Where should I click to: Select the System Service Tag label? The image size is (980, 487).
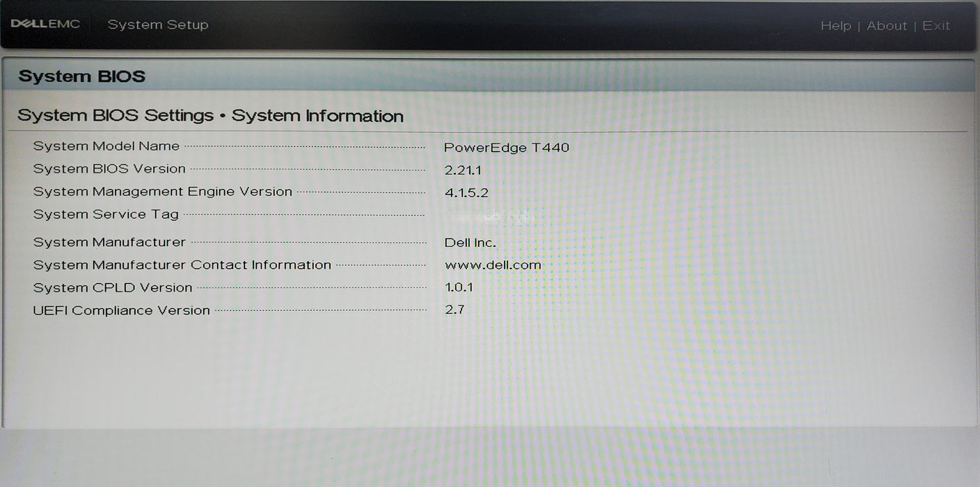(106, 215)
